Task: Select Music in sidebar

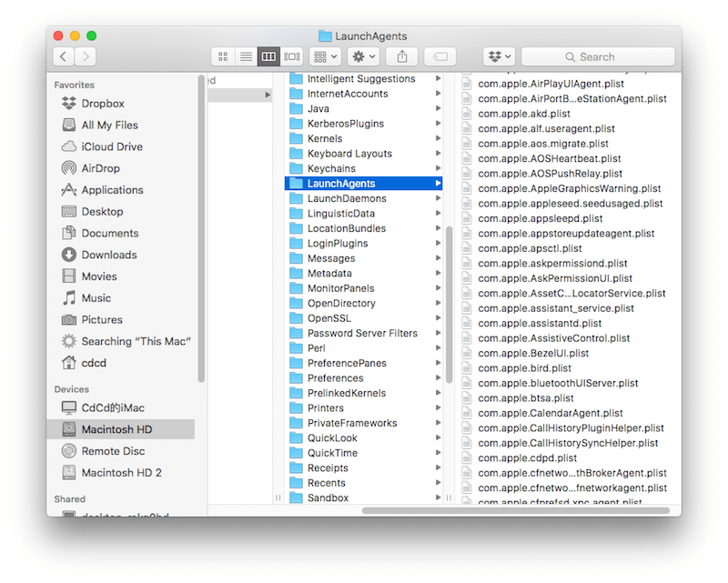Action: (121, 298)
